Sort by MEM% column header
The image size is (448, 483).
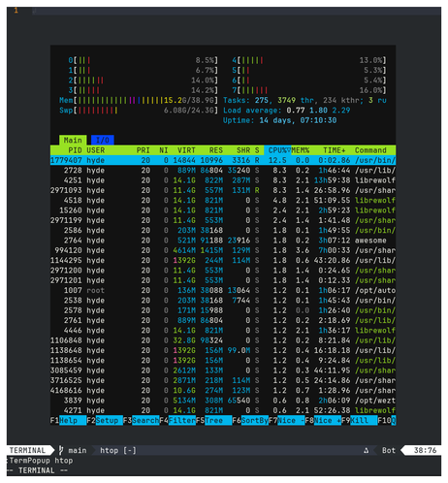click(301, 150)
